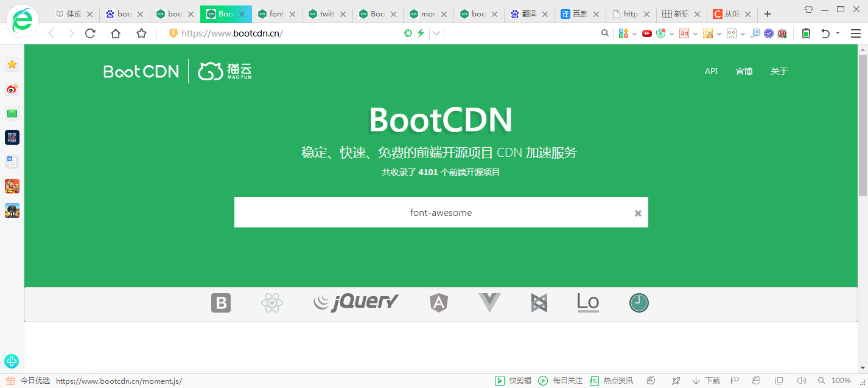
Task: Click the Angular shield logo
Action: [438, 303]
